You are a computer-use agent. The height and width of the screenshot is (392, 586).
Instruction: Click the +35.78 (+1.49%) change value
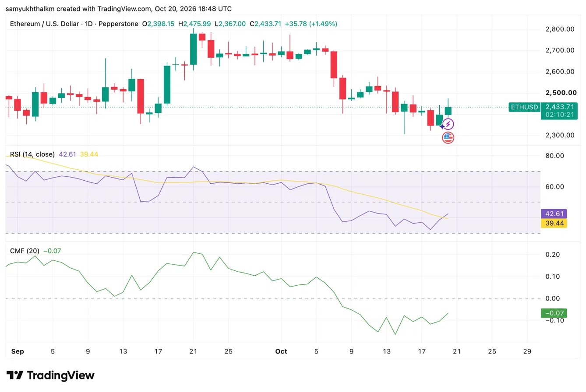pos(311,24)
